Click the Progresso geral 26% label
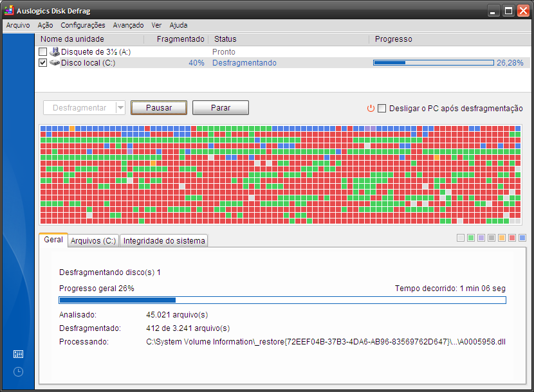 click(97, 289)
